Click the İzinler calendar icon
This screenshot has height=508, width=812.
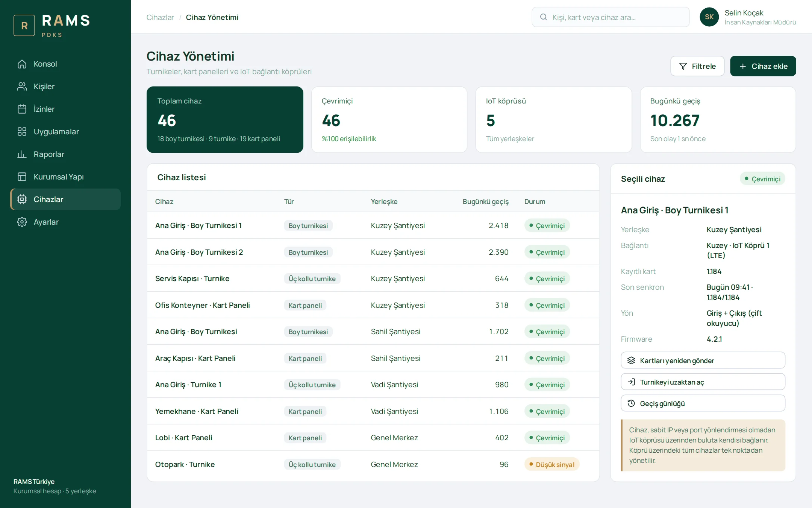[22, 109]
